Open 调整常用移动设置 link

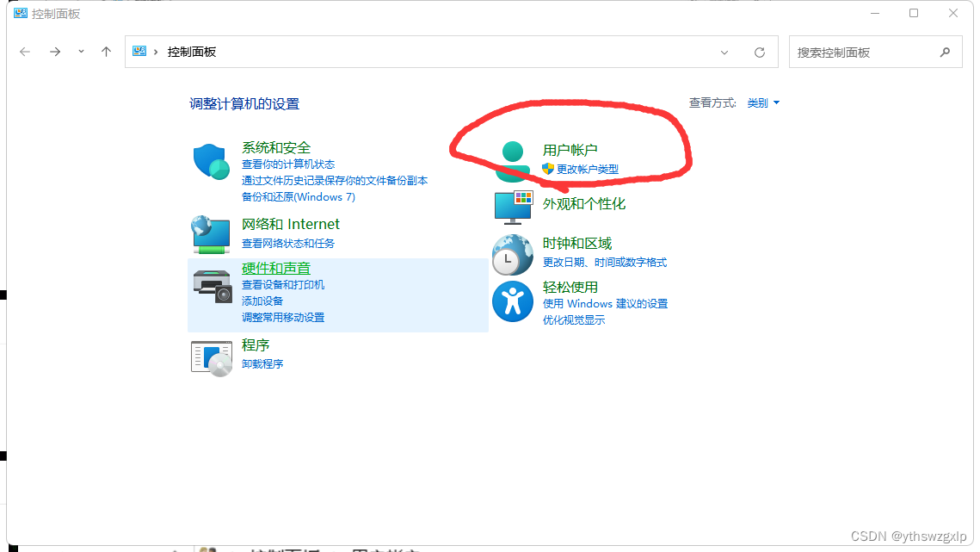(x=283, y=317)
